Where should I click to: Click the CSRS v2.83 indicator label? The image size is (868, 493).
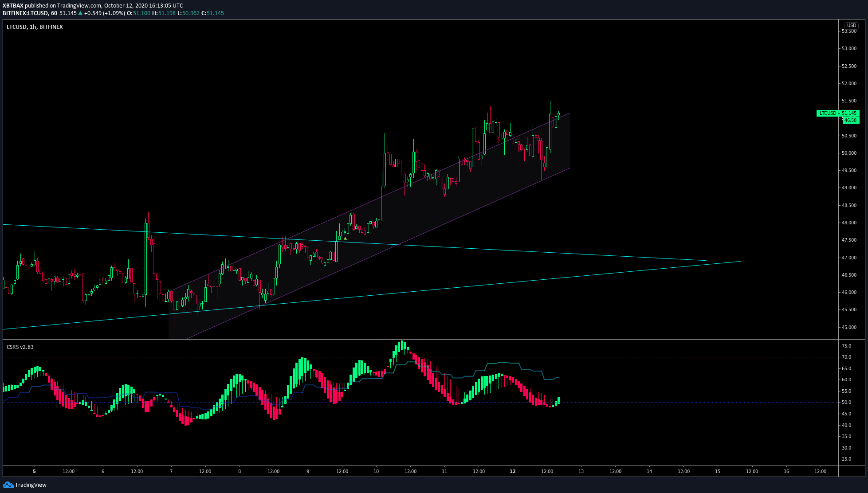click(20, 347)
